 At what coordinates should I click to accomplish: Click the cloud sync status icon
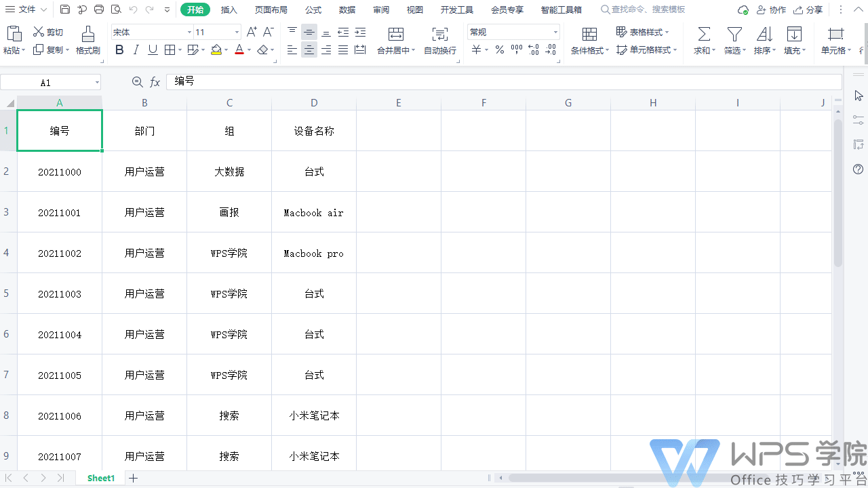(743, 10)
